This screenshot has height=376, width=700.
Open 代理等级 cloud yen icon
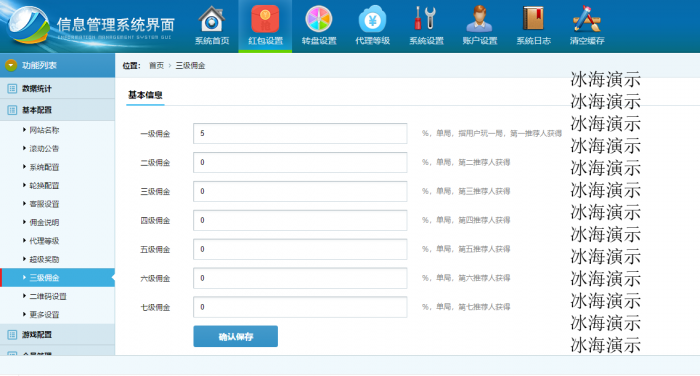point(372,19)
